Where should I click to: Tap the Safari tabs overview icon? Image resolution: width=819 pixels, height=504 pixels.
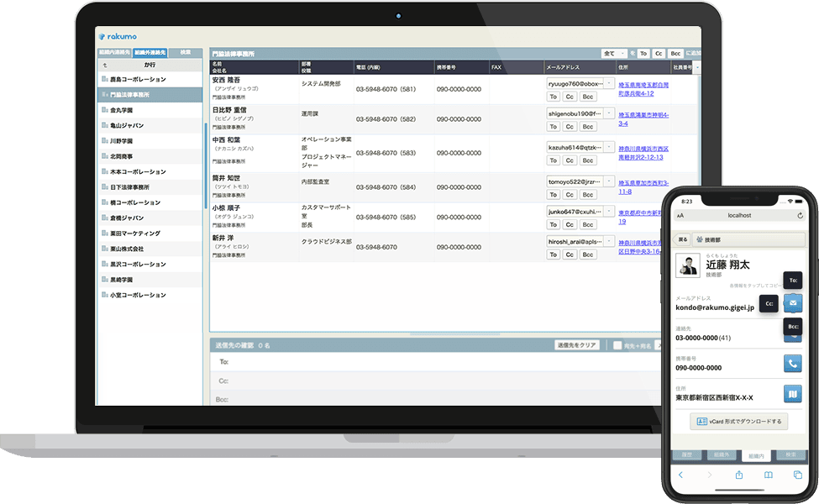(x=798, y=475)
